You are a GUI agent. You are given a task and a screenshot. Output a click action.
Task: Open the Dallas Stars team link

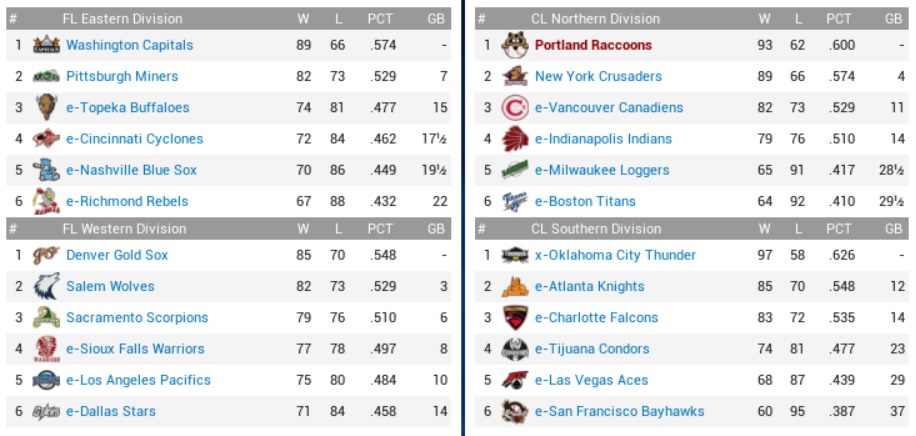(111, 410)
